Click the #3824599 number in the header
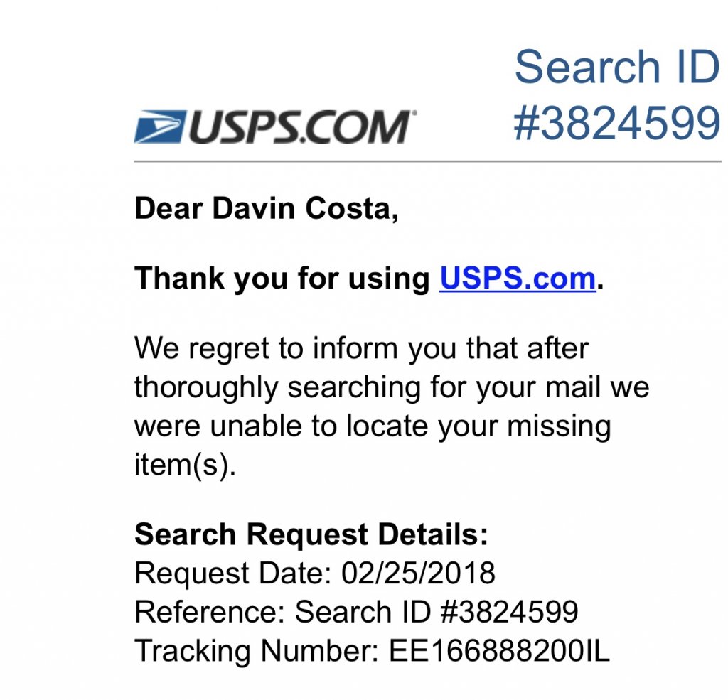The image size is (728, 700). tap(616, 124)
